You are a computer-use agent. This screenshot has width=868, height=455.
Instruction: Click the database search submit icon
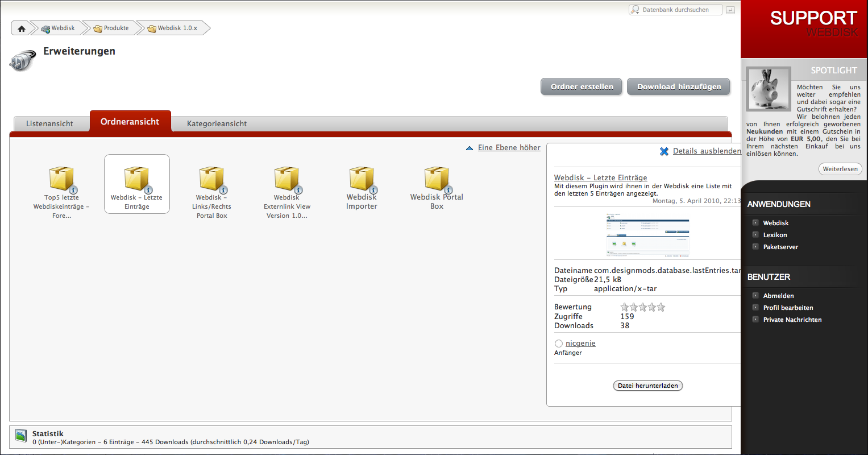tap(730, 10)
